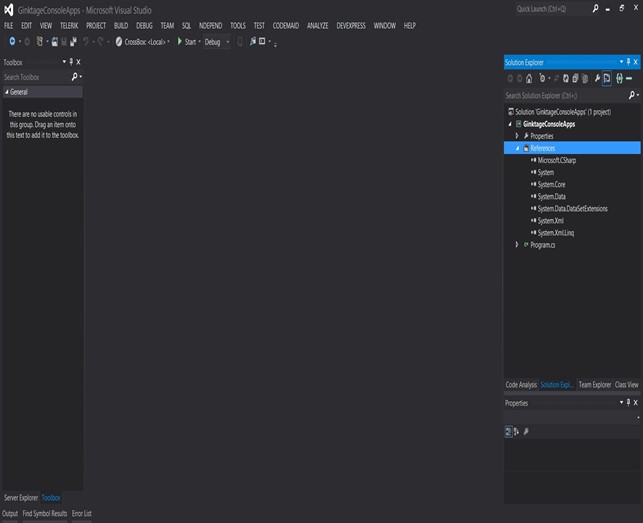Click the green Start debugging arrow
The image size is (643, 523).
(180, 41)
